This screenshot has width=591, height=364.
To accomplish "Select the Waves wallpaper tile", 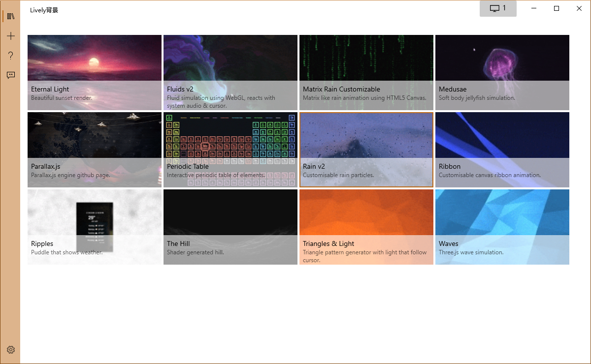I will (502, 227).
